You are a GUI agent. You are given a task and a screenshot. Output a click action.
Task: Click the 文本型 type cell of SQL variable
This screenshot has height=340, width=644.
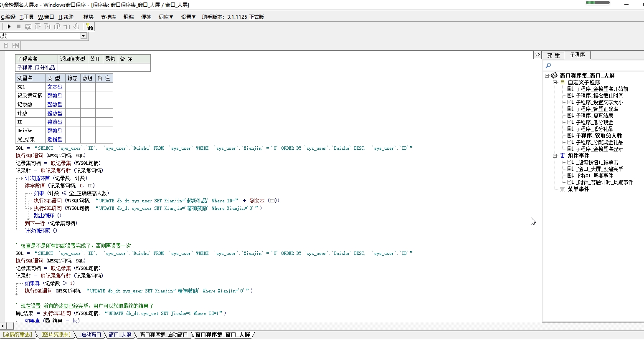(x=55, y=87)
